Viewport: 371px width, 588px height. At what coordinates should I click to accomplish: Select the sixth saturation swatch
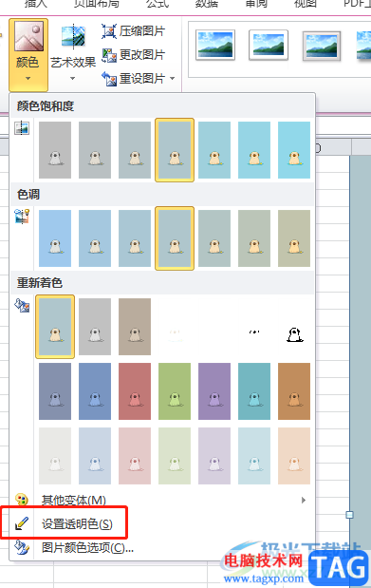(254, 150)
